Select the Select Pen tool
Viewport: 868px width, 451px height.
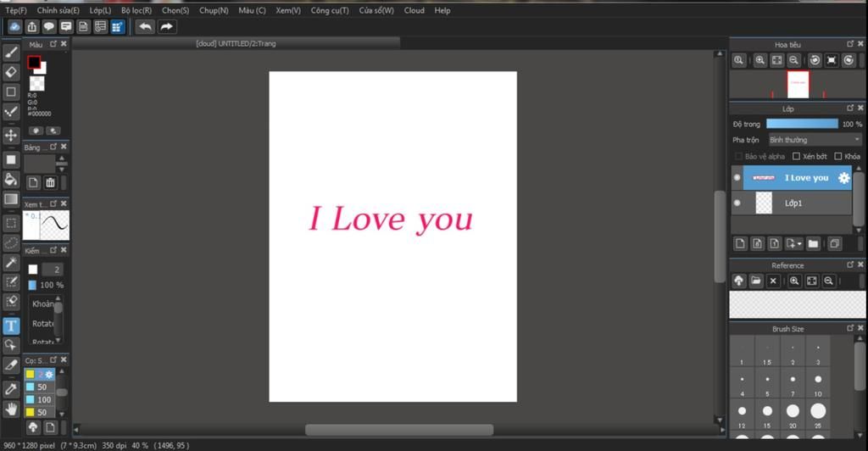[x=11, y=282]
